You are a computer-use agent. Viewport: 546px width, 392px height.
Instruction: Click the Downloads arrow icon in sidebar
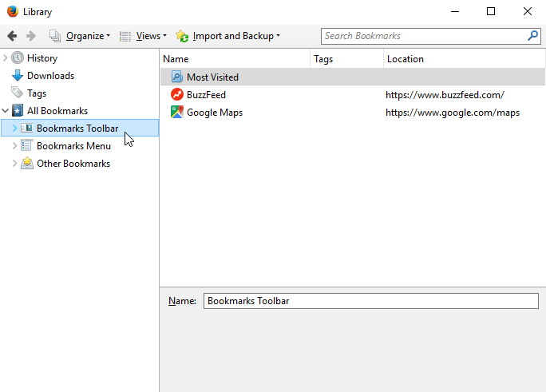(x=18, y=76)
